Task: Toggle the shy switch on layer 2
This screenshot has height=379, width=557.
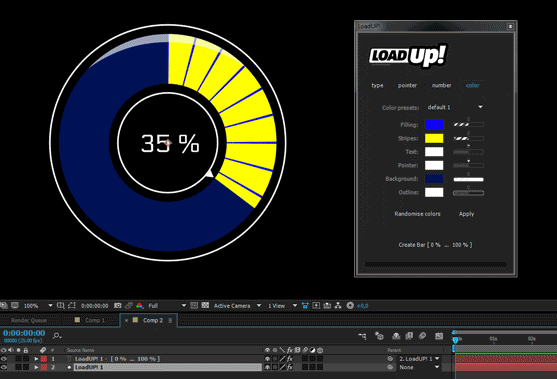Action: 267,367
